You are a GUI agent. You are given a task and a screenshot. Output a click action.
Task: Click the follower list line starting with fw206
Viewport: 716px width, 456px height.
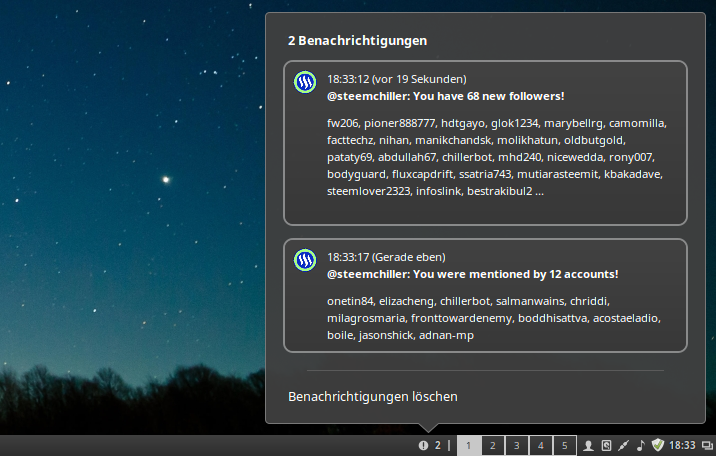[497, 123]
